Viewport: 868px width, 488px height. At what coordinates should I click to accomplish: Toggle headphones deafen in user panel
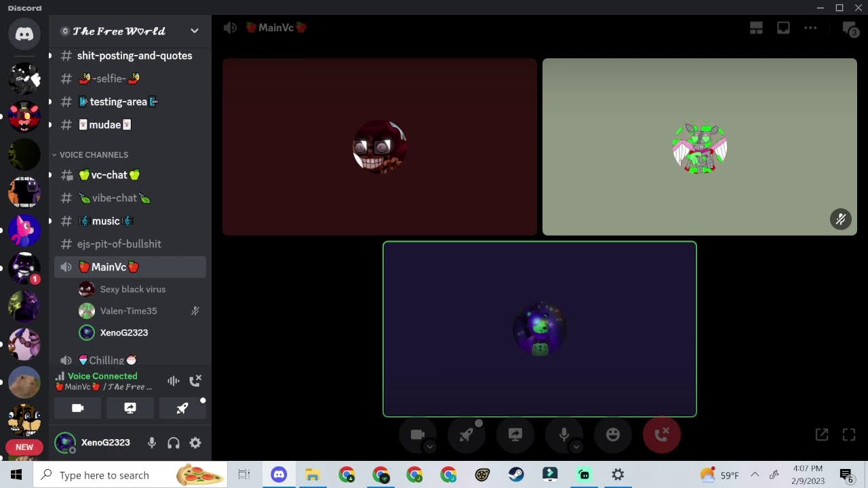[174, 443]
